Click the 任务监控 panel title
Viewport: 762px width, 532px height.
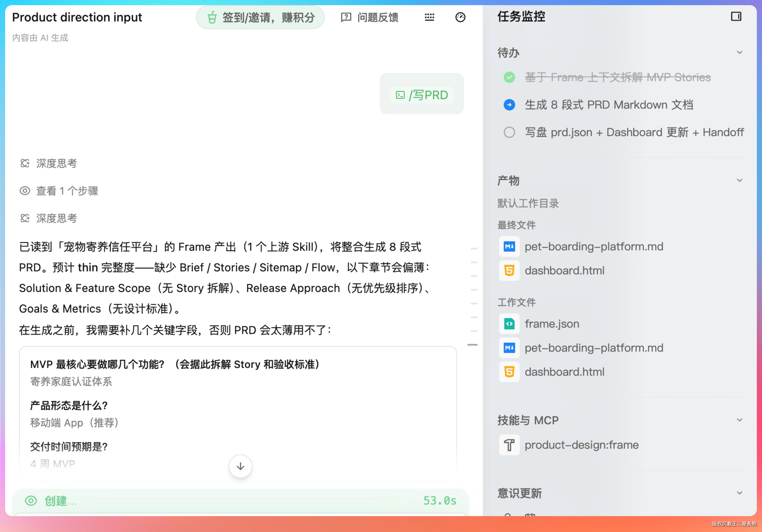point(521,16)
